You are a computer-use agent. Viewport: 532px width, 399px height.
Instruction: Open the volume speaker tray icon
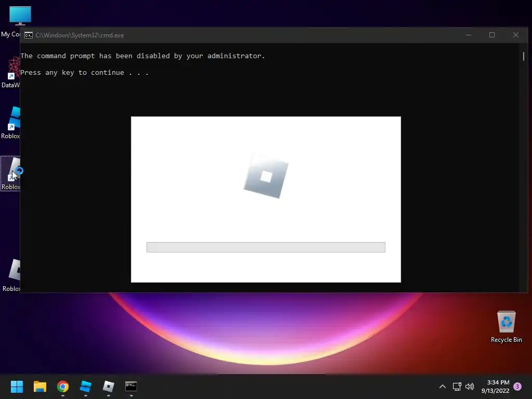tap(470, 387)
